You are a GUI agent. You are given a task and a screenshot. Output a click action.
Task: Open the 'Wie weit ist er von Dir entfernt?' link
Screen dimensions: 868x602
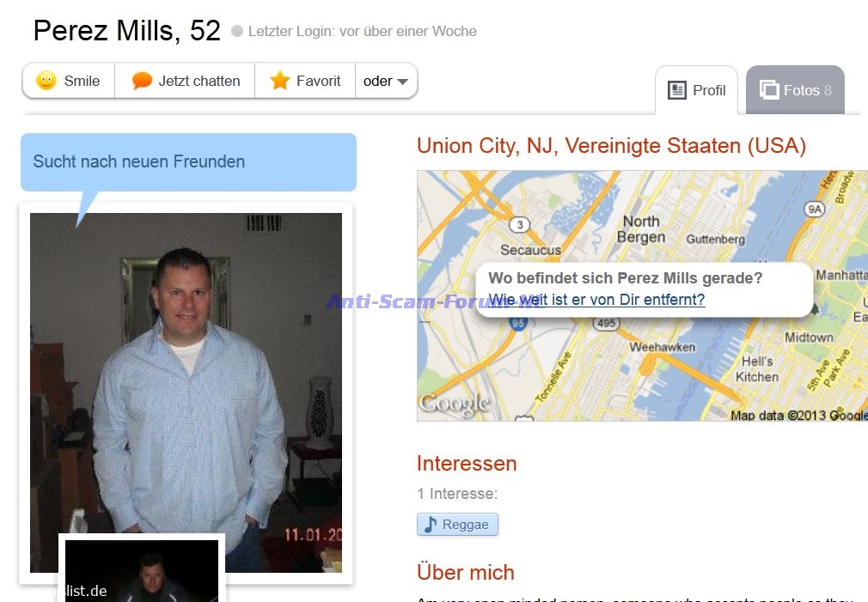596,300
